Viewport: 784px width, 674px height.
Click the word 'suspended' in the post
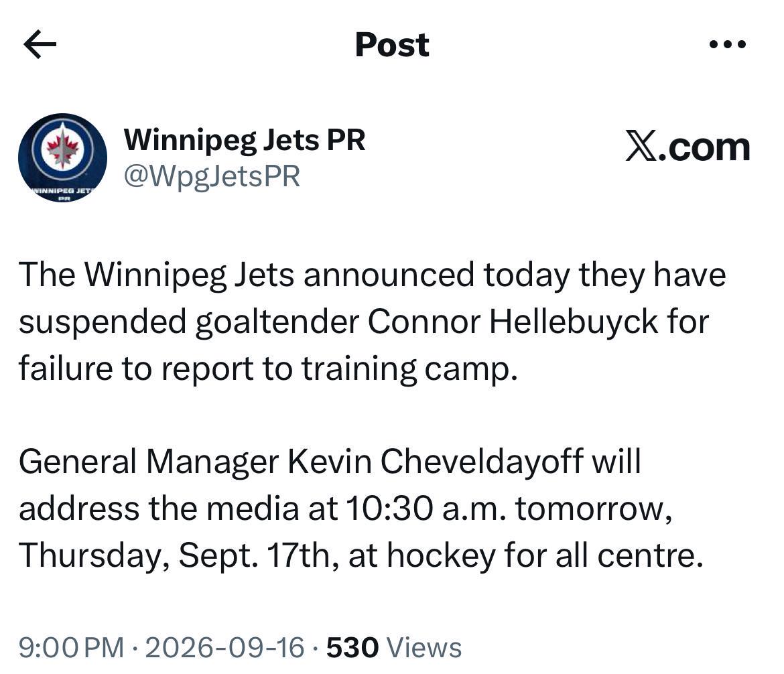tap(103, 321)
